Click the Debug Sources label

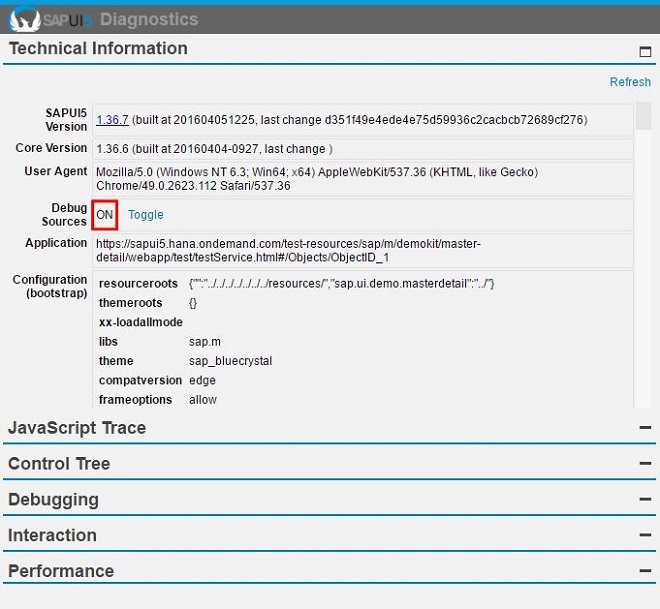pos(64,215)
